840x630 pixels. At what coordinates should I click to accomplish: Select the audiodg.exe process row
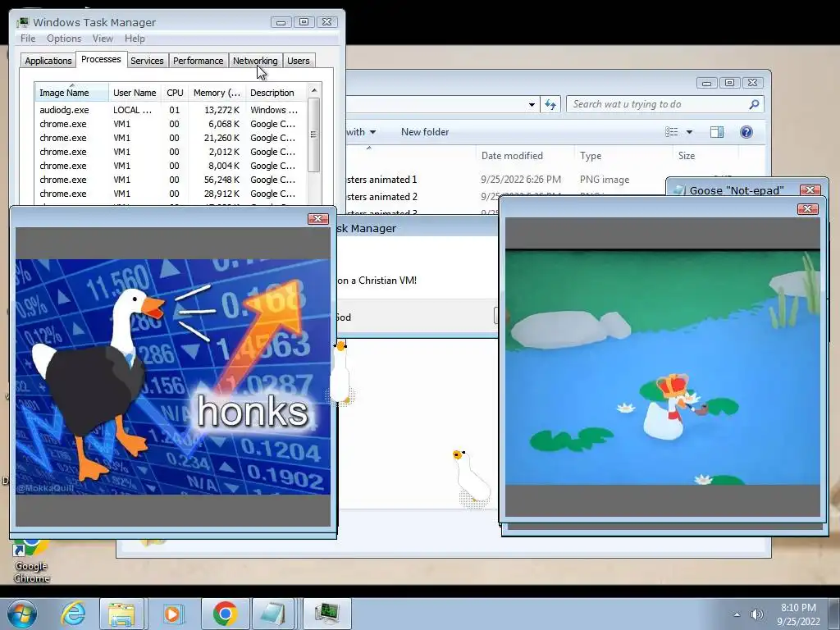point(171,110)
